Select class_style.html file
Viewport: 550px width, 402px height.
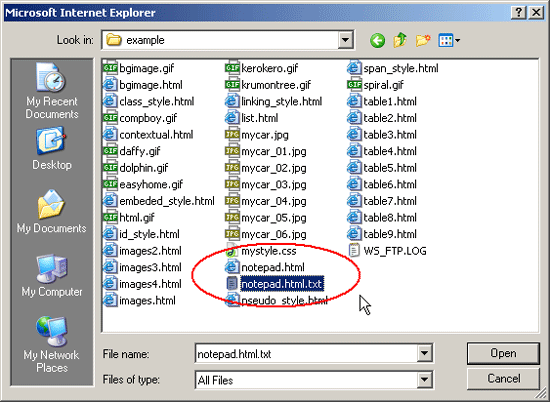(149, 101)
